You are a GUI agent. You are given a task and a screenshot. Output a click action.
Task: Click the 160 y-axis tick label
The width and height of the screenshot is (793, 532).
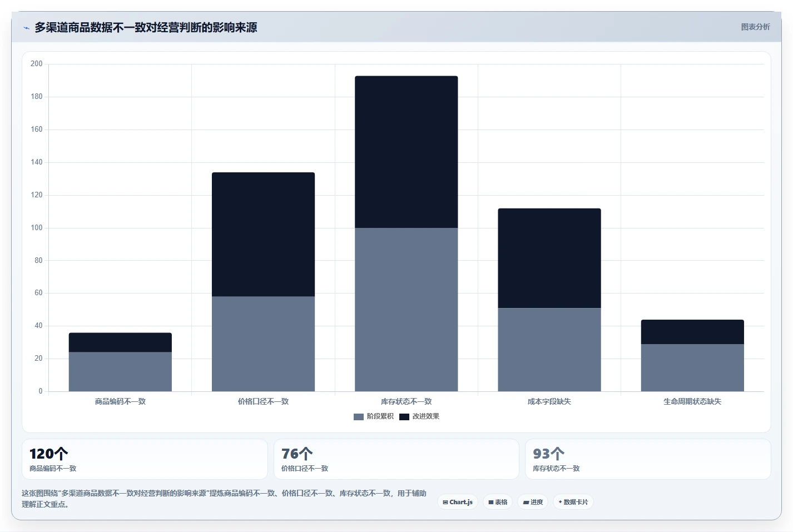click(x=37, y=130)
